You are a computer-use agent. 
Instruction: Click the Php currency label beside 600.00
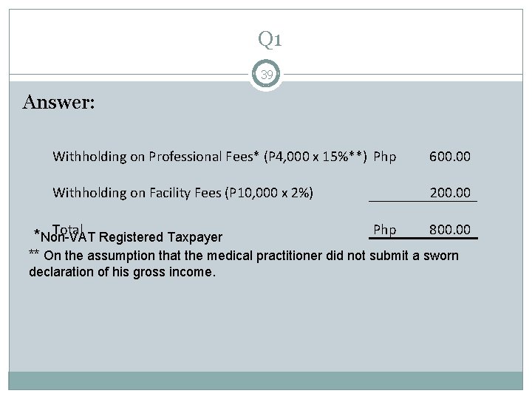click(385, 157)
